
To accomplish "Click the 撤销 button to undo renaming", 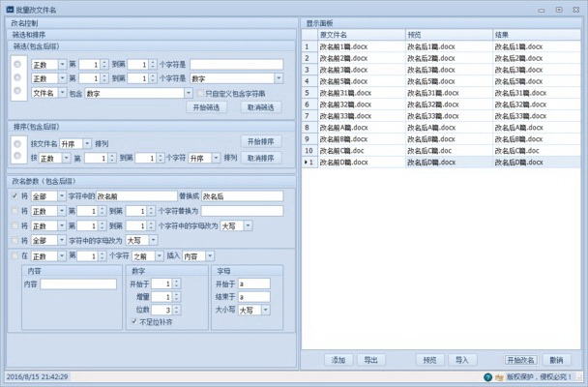I will (x=556, y=359).
